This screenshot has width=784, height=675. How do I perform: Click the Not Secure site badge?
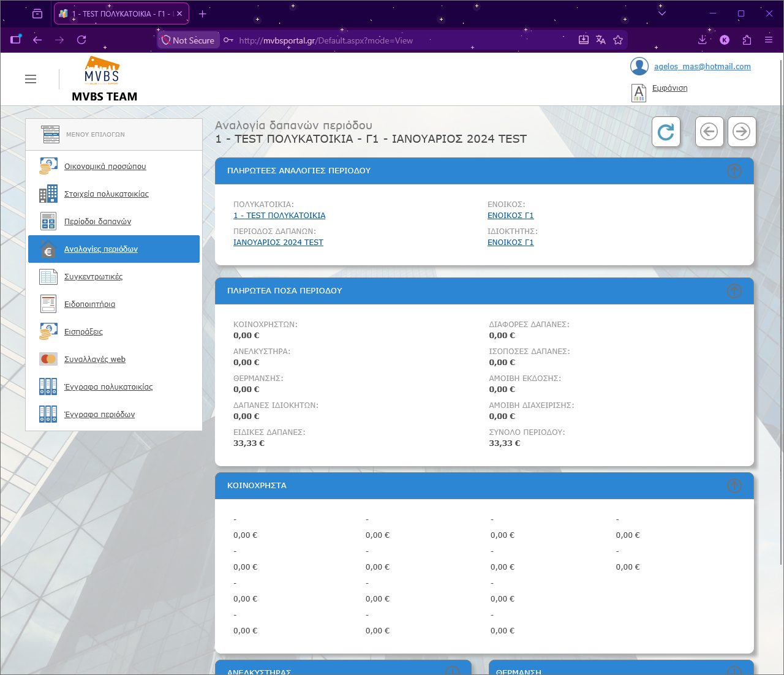(x=188, y=40)
